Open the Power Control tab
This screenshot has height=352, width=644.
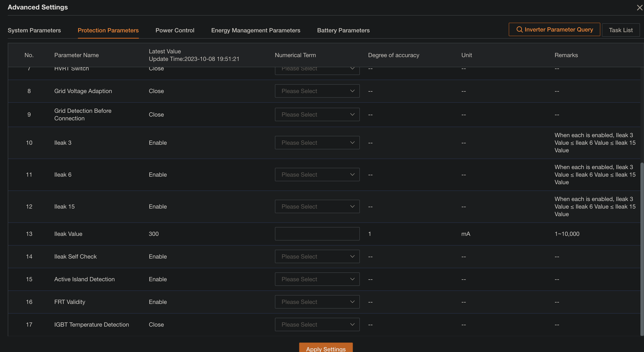pos(175,30)
